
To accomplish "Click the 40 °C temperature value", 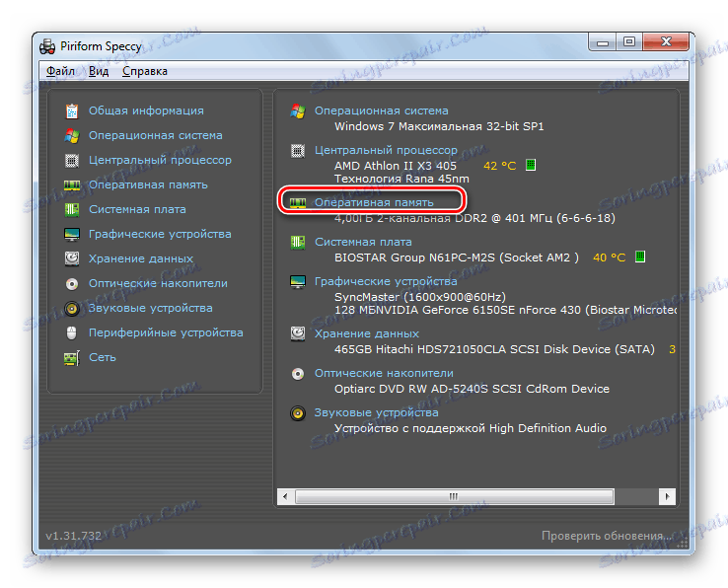I will coord(610,257).
